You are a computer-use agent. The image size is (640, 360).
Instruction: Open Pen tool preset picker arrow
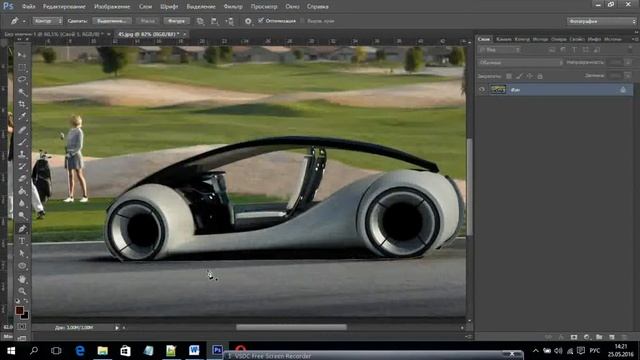click(24, 21)
